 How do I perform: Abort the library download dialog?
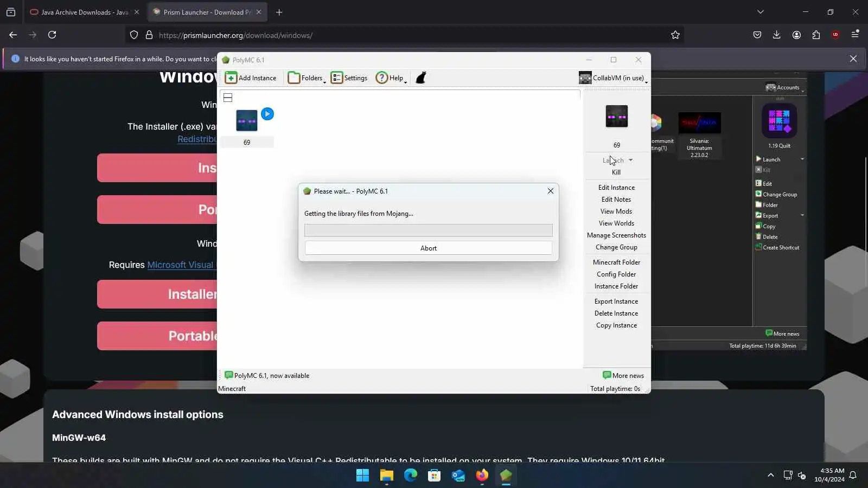click(429, 248)
